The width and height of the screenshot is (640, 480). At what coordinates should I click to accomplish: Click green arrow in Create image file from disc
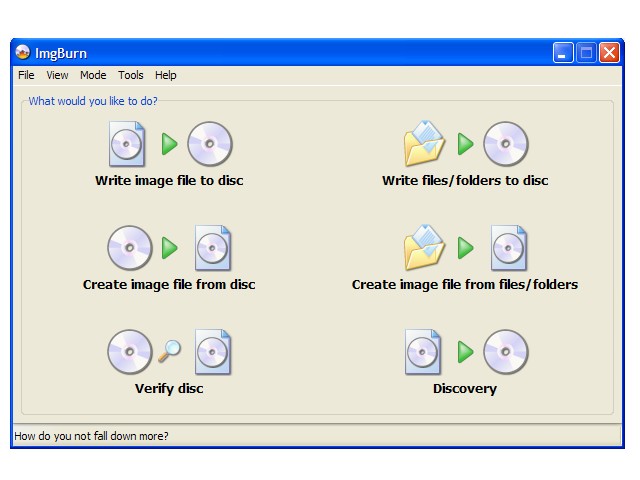[x=169, y=248]
